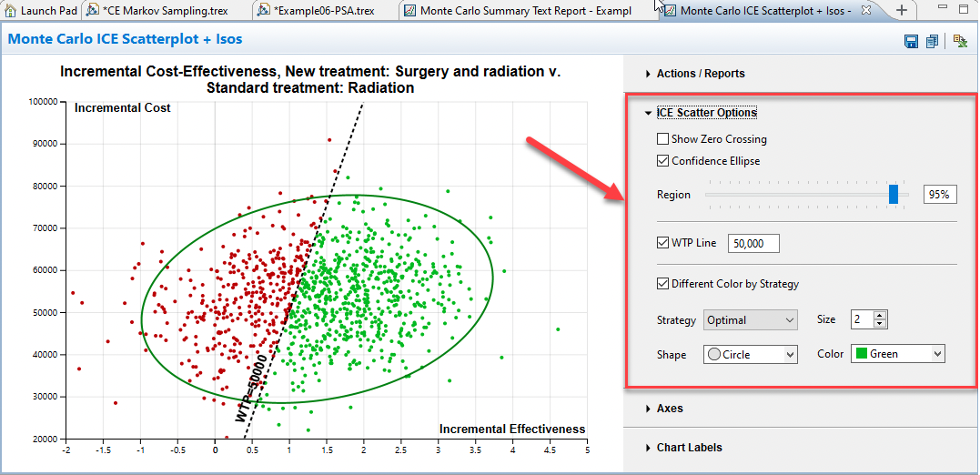Screen dimensions: 980x475
Task: Open the Shape dropdown showing Circle
Action: (x=751, y=354)
